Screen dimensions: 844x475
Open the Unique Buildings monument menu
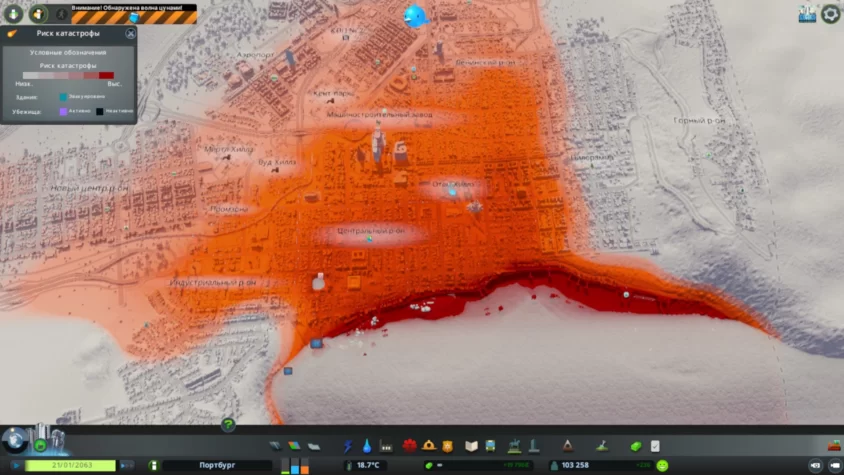pyautogui.click(x=534, y=445)
